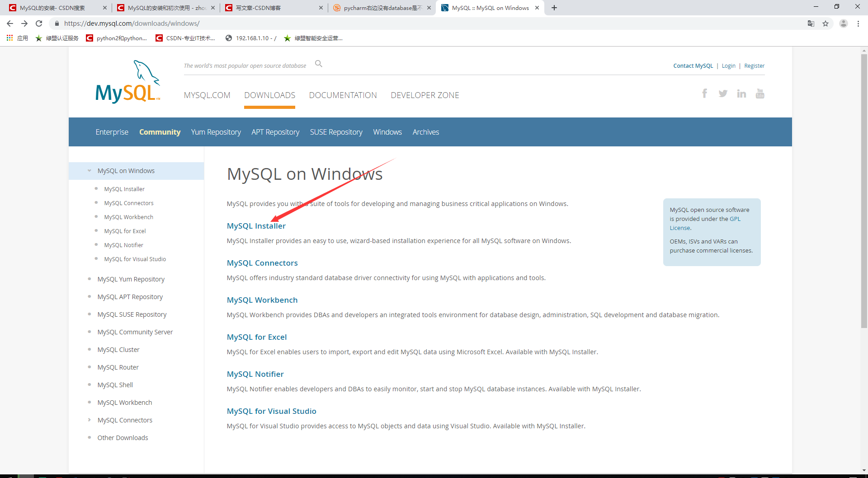Select the Community sub-navigation tab
This screenshot has height=478, width=868.
click(x=160, y=132)
